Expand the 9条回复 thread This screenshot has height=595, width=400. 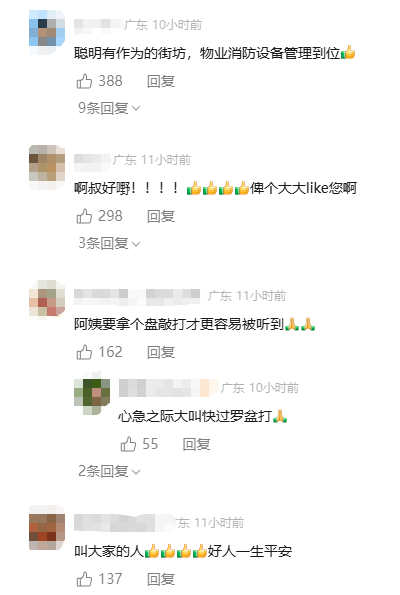click(109, 108)
